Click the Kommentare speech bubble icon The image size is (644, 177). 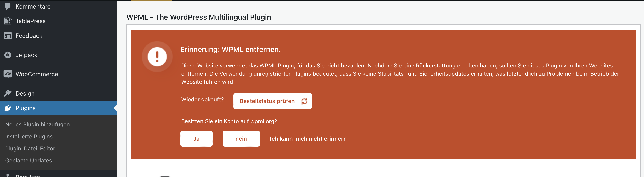click(x=8, y=6)
